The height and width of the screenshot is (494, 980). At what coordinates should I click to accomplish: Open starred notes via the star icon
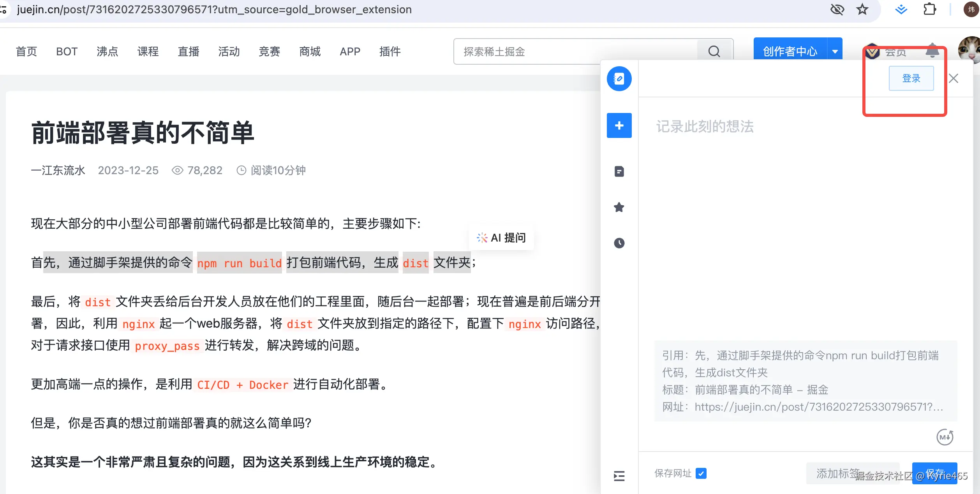[x=619, y=207]
